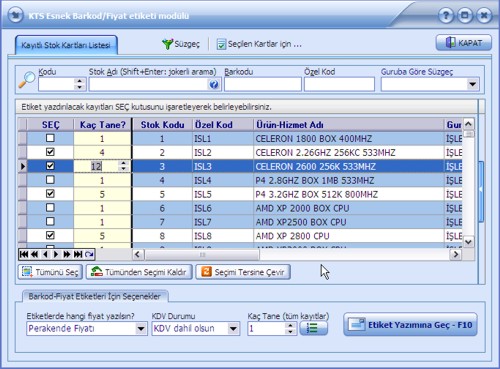Click Kodu field spinner arrows
The image size is (500, 369).
[x=79, y=84]
